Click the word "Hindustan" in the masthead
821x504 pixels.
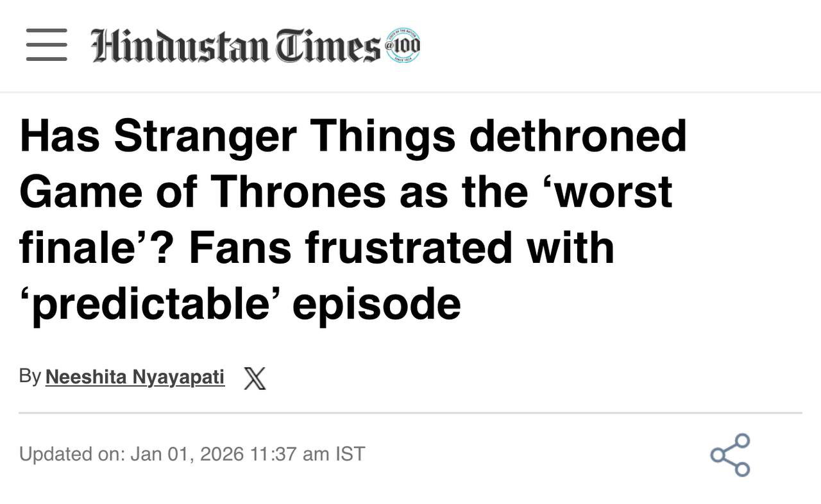(x=180, y=46)
